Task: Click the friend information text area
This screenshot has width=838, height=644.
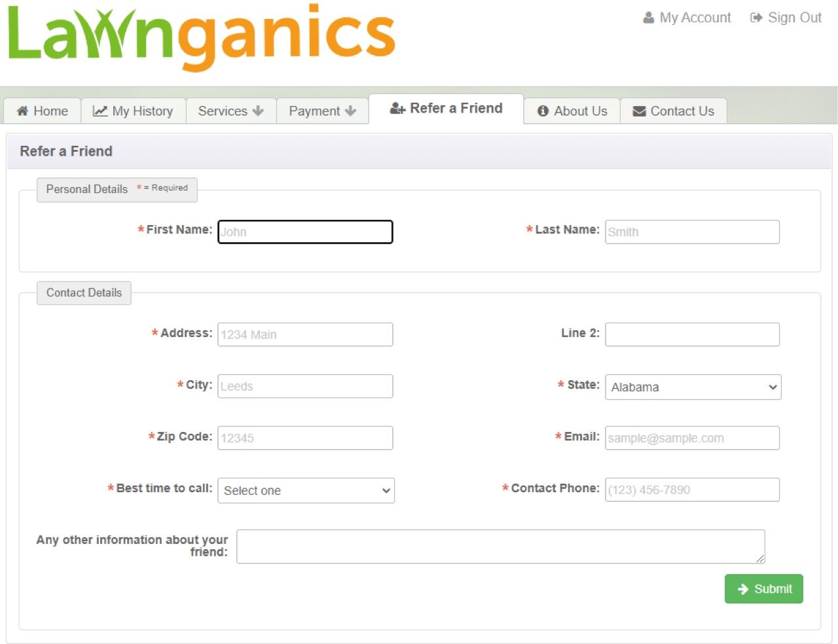Action: click(501, 546)
